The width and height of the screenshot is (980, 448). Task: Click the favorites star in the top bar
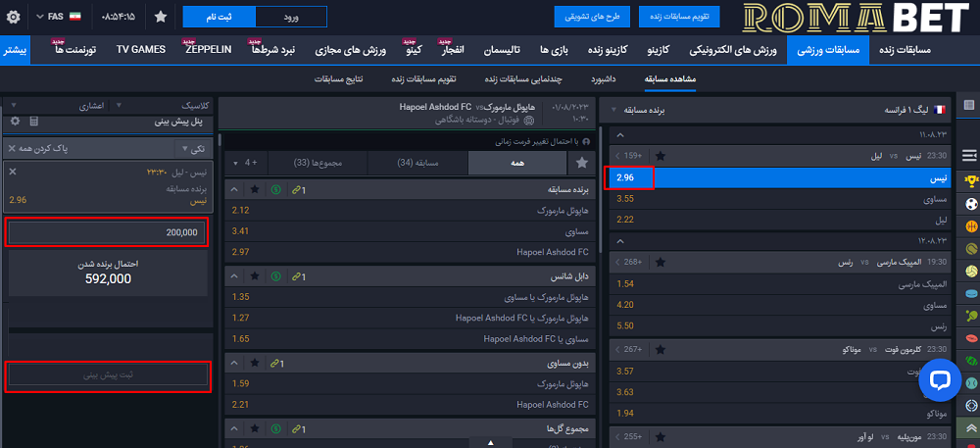coord(161,17)
